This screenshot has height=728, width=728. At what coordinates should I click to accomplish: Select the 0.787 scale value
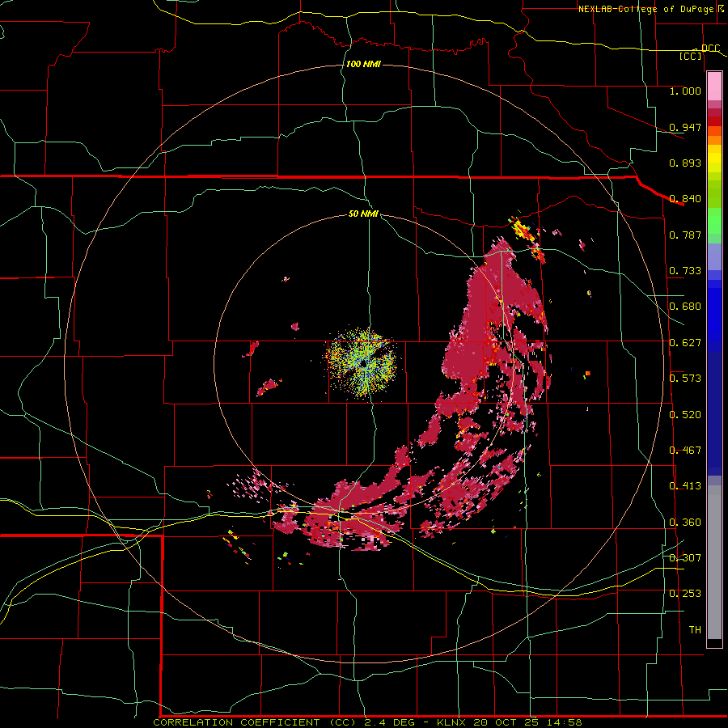(685, 235)
